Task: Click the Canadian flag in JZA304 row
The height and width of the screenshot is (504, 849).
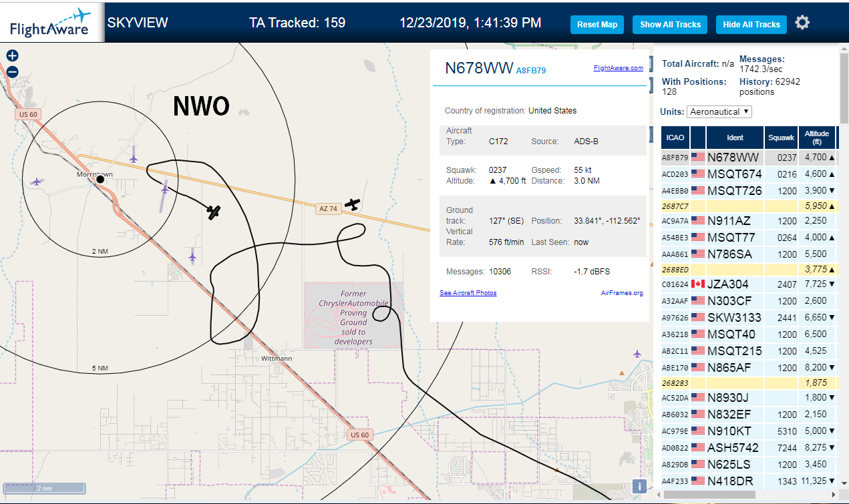Action: point(698,284)
